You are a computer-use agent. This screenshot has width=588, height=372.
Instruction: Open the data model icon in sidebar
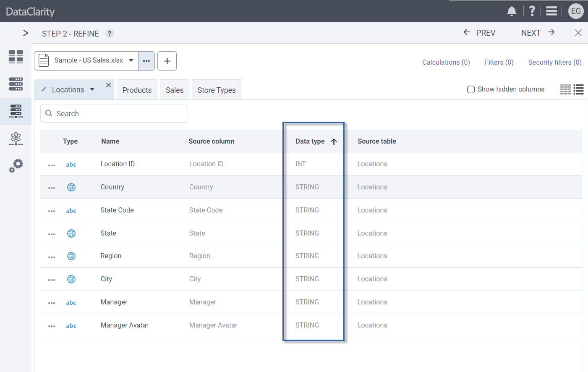(16, 111)
